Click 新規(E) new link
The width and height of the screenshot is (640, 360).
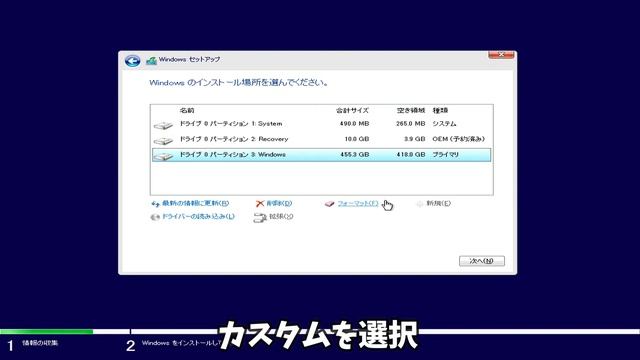439,203
